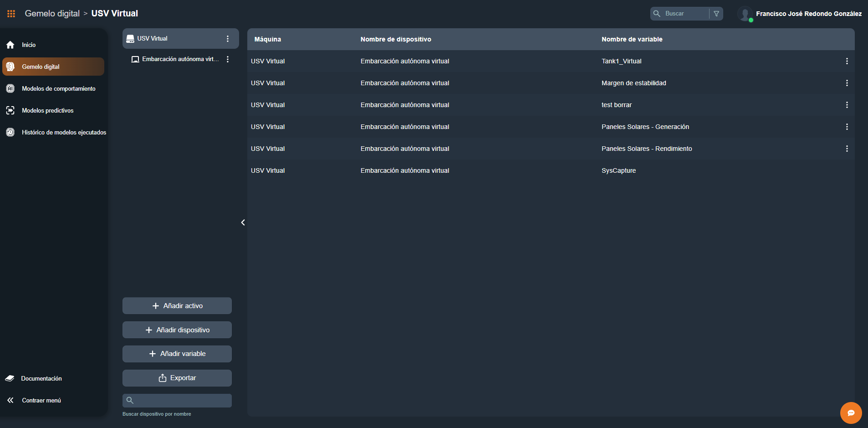868x428 pixels.
Task: Open options for test borrar row
Action: click(x=847, y=105)
